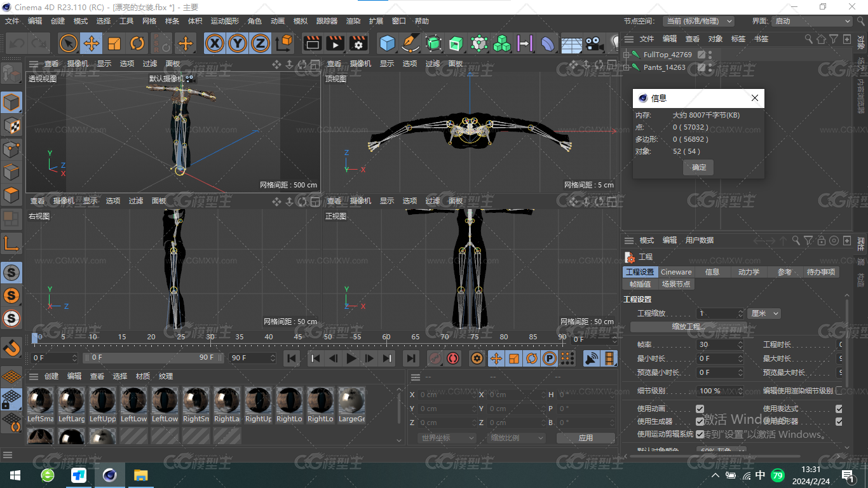Screen dimensions: 868x488
Task: Click the 缩放工程... button
Action: point(689,327)
